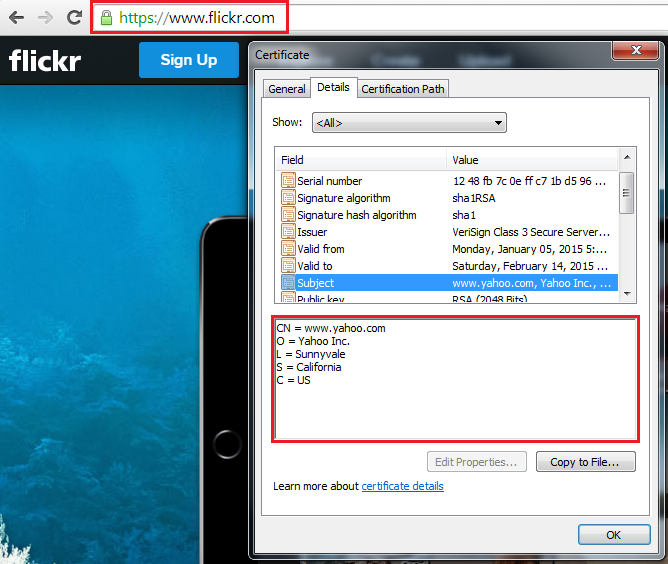Click the green padlock icon in address bar
This screenshot has width=668, height=564.
(106, 18)
